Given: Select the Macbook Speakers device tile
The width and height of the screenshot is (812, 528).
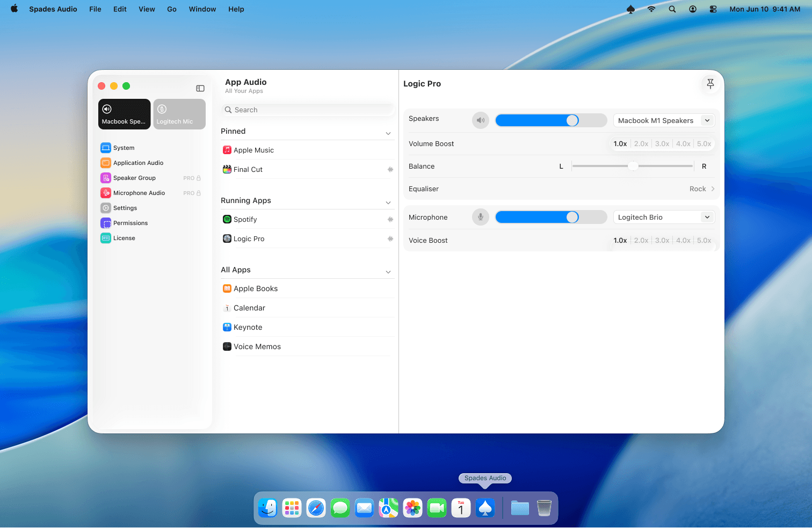Looking at the screenshot, I should [x=124, y=114].
